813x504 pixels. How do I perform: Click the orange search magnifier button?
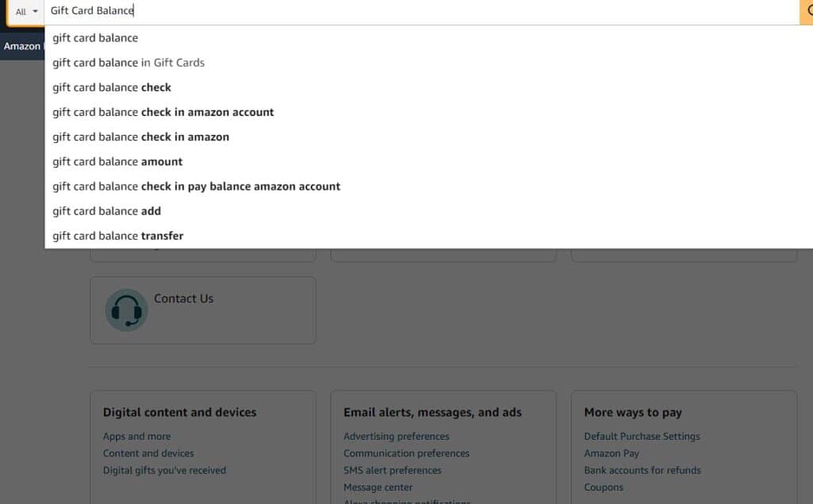807,11
